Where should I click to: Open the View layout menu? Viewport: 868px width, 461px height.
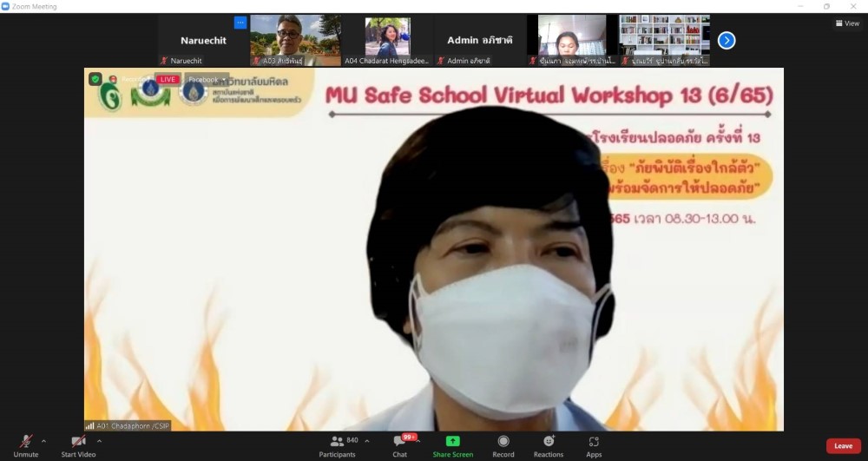(846, 23)
